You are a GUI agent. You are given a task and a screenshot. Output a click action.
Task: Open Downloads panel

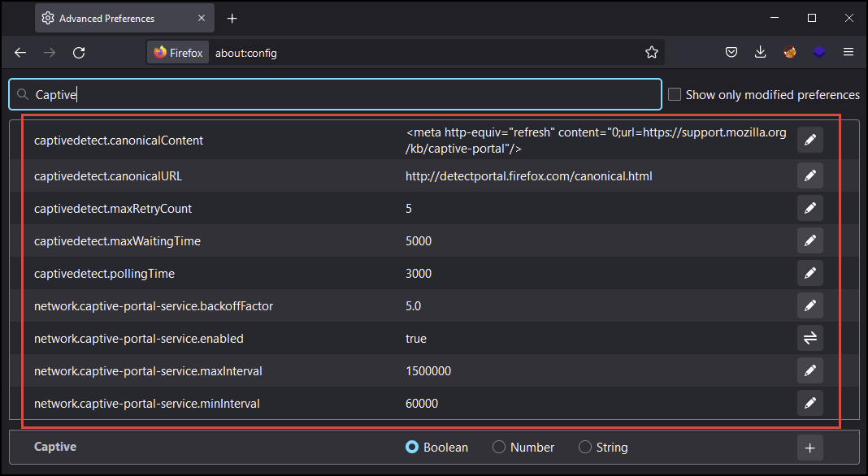[x=761, y=53]
